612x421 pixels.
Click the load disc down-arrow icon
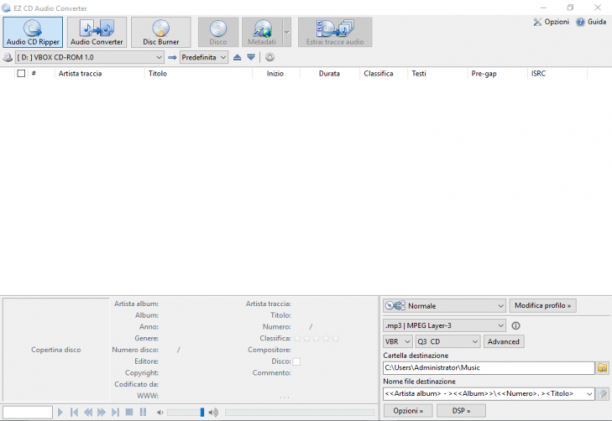[251, 57]
